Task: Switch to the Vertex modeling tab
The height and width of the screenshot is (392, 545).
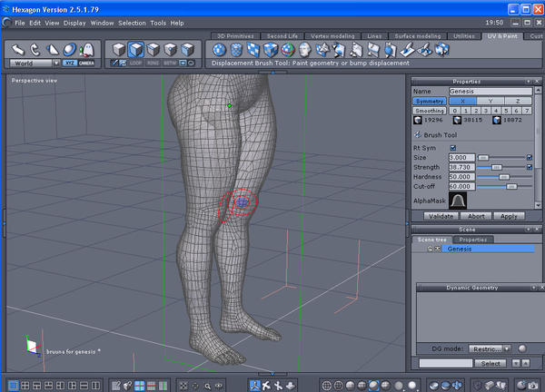Action: point(334,35)
